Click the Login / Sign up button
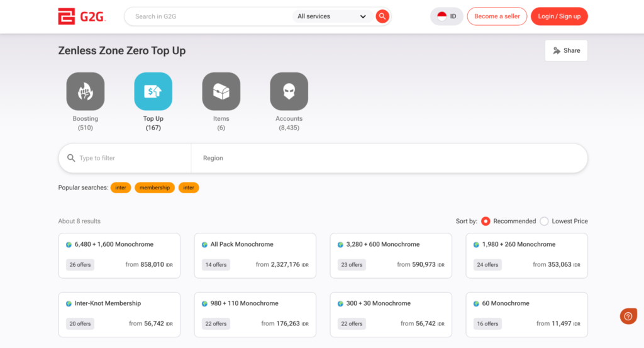This screenshot has height=348, width=644. pos(559,16)
